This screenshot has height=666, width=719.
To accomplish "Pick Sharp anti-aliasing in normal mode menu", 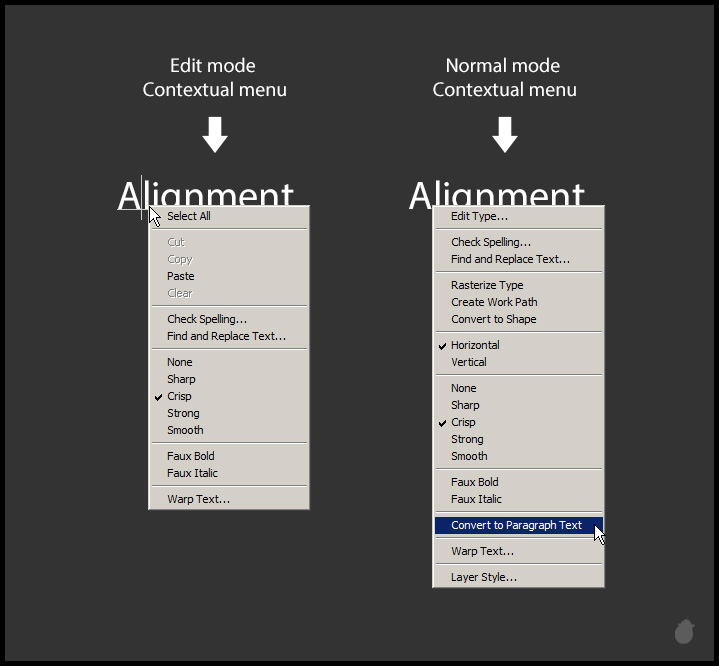I will click(x=465, y=405).
